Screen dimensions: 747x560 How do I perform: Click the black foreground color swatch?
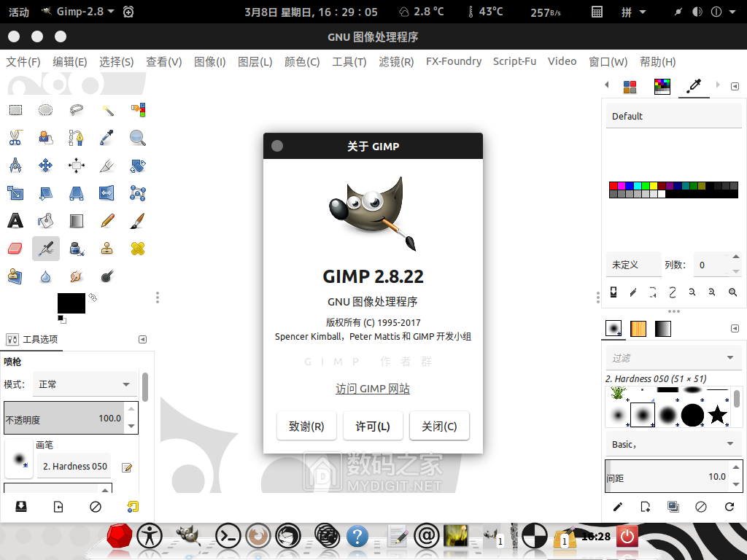[x=71, y=303]
